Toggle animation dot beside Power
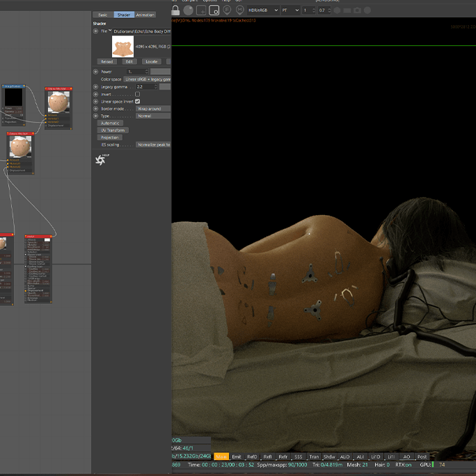 point(95,72)
